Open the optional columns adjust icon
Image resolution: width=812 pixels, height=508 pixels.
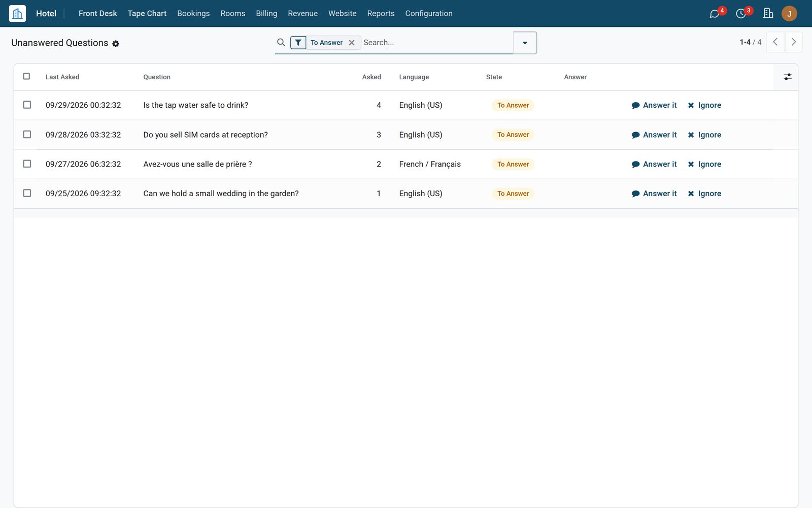tap(787, 77)
